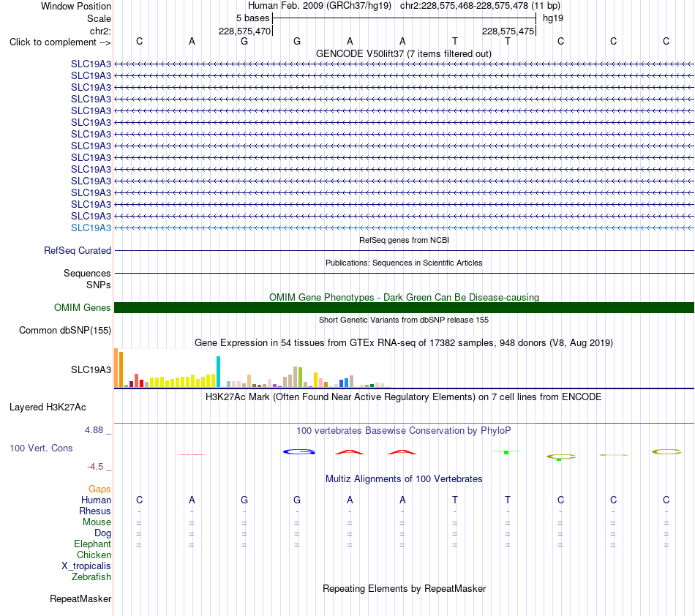Click the '-4.5' PhyloP lower limit value
695x616 pixels.
95,466
